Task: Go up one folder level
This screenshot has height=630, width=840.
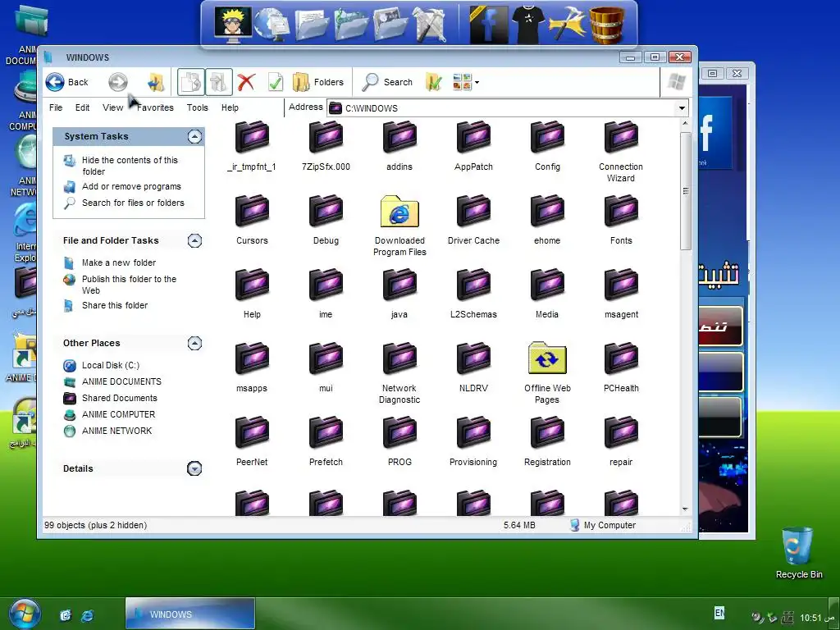Action: coord(156,82)
